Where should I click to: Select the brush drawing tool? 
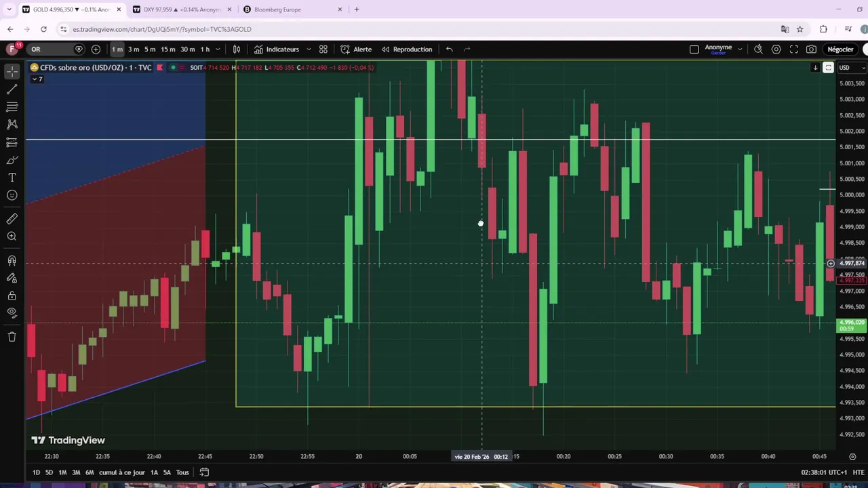pyautogui.click(x=12, y=159)
